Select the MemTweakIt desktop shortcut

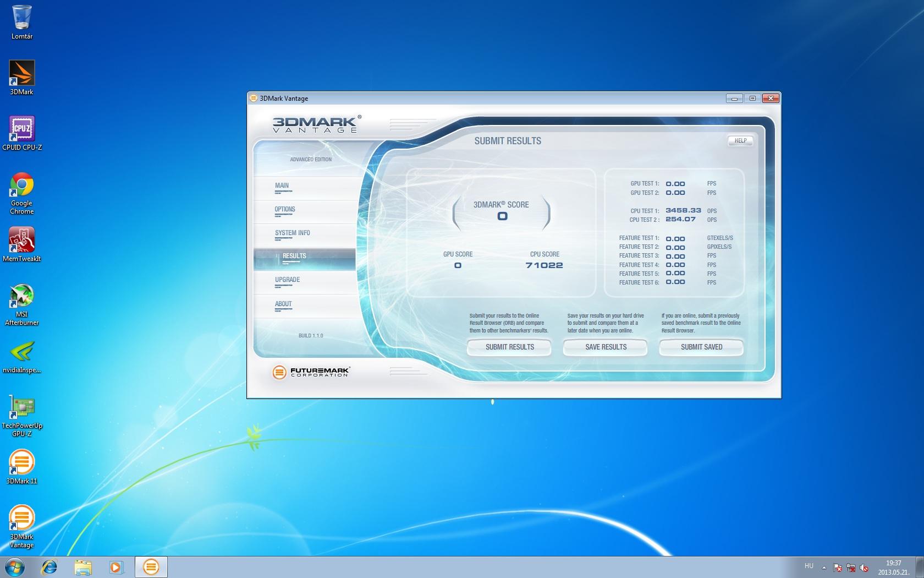pyautogui.click(x=22, y=244)
